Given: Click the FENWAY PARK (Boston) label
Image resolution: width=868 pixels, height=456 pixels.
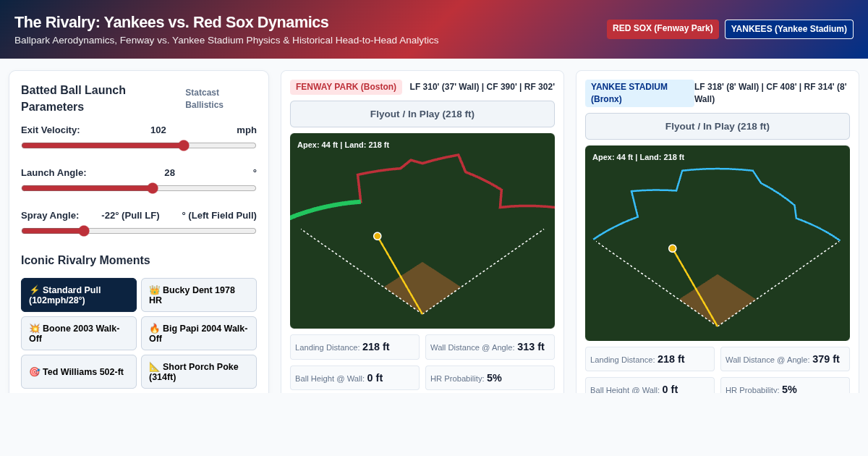Looking at the screenshot, I should pyautogui.click(x=346, y=87).
